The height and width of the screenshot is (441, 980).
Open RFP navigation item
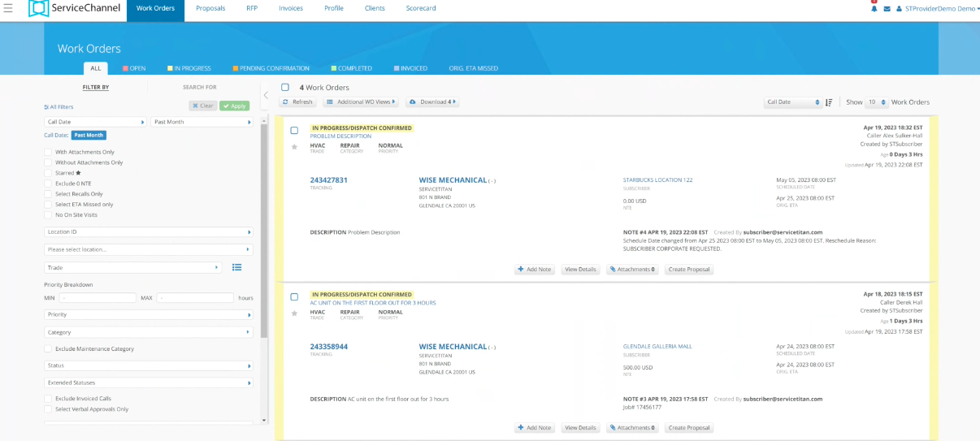point(252,8)
